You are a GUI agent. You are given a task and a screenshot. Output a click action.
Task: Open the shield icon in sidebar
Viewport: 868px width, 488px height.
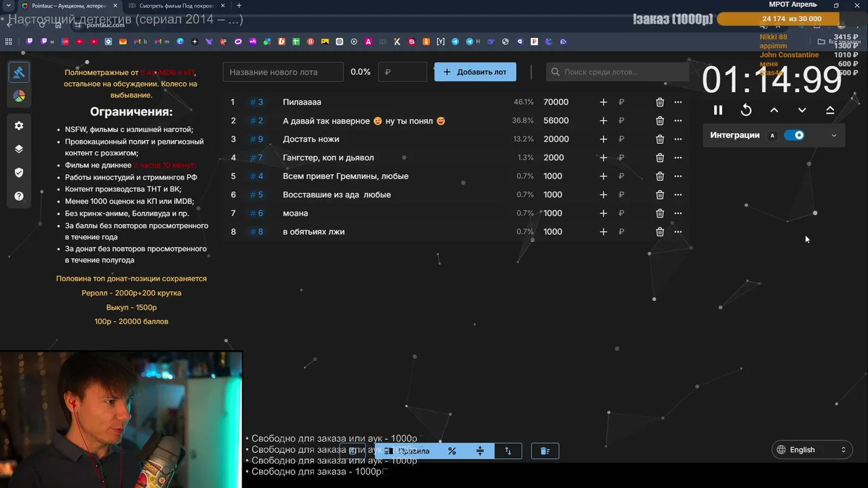click(x=19, y=172)
